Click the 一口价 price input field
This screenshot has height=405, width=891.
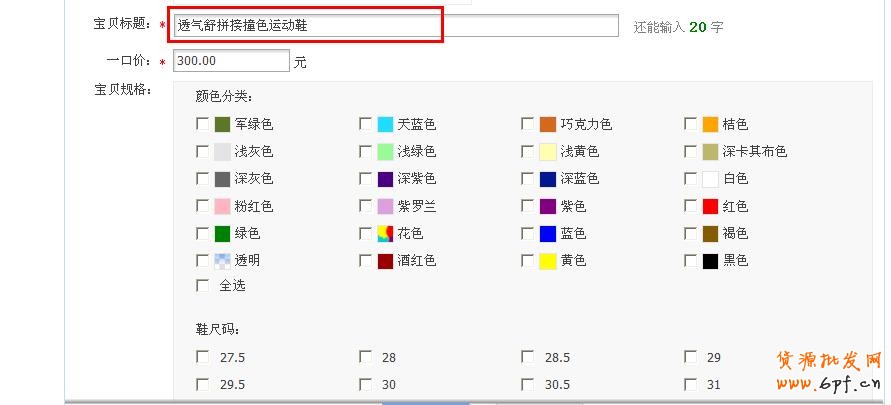(x=230, y=61)
